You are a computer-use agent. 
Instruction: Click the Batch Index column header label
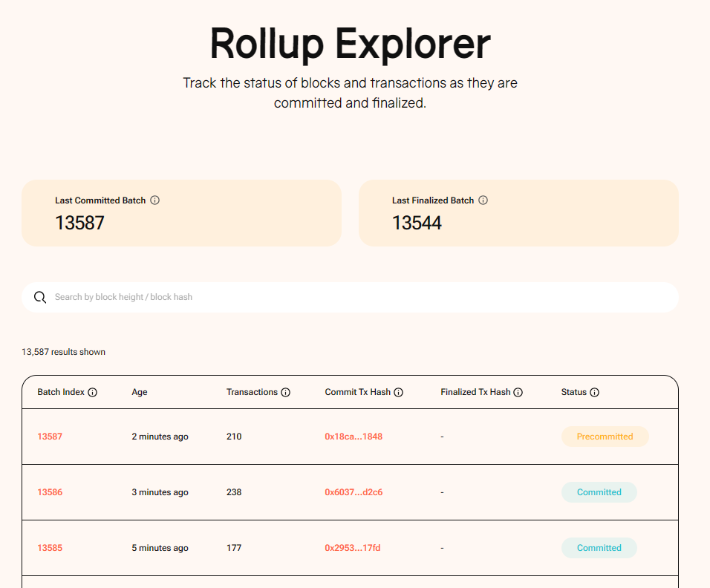pyautogui.click(x=61, y=392)
